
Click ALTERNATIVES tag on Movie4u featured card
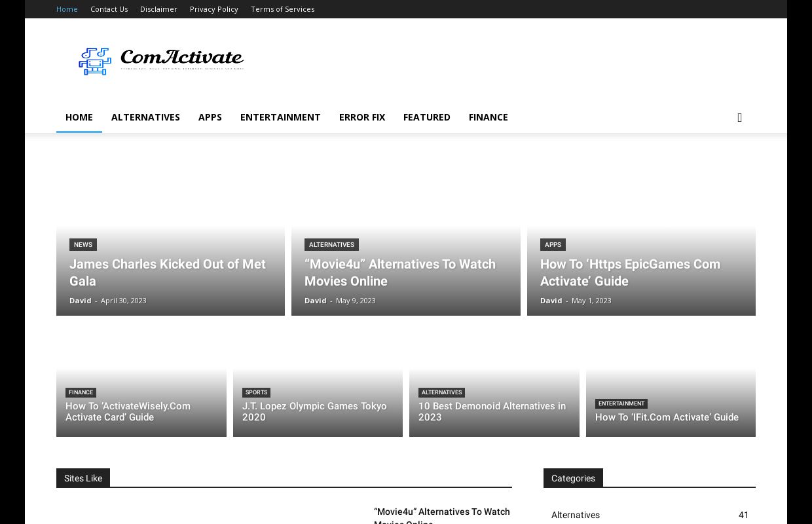331,245
